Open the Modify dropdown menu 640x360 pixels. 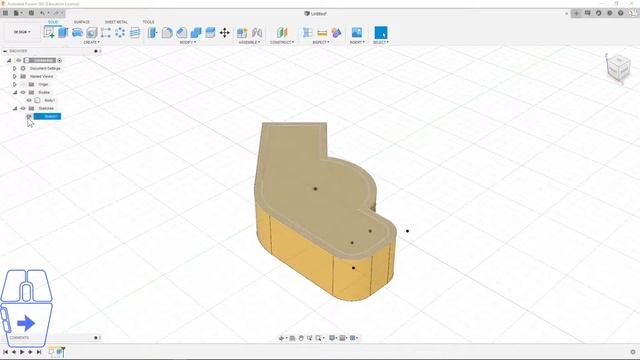[188, 42]
